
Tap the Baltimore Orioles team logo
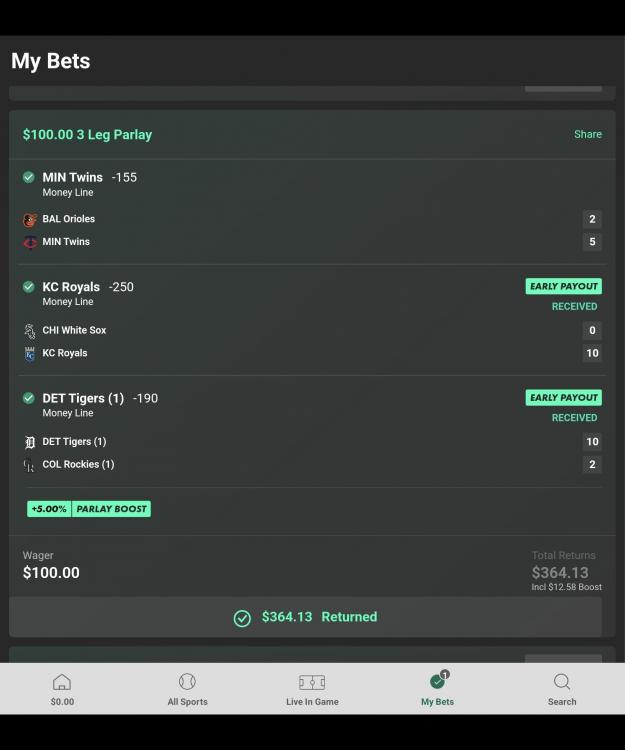click(29, 220)
